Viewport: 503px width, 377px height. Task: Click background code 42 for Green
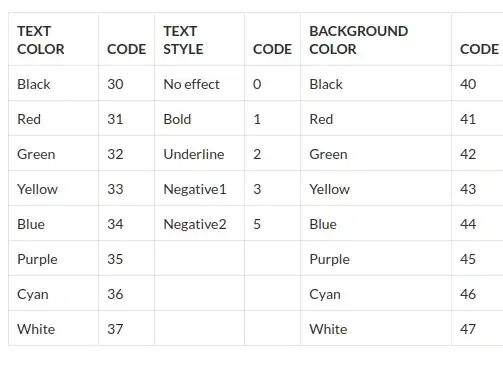click(x=477, y=153)
